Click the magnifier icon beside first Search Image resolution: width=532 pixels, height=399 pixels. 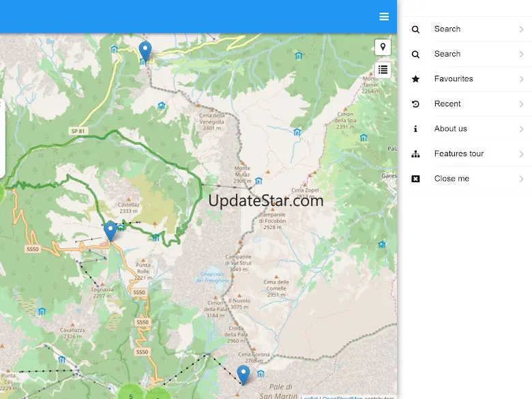tap(415, 29)
